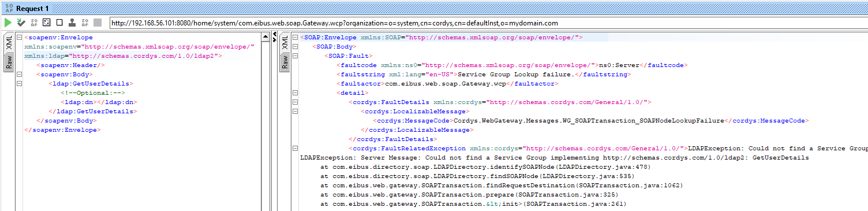Click SOAPTransaction init stack trace line
The image size is (868, 211).
(473, 204)
